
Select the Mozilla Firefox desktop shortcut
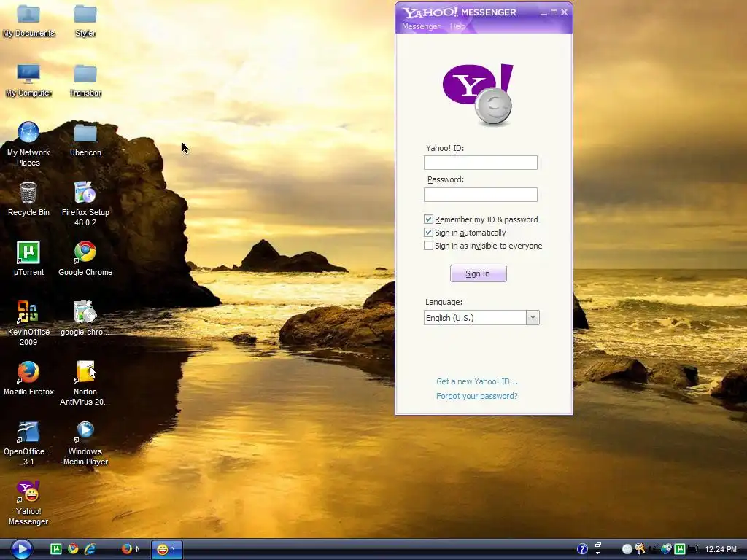click(x=28, y=378)
